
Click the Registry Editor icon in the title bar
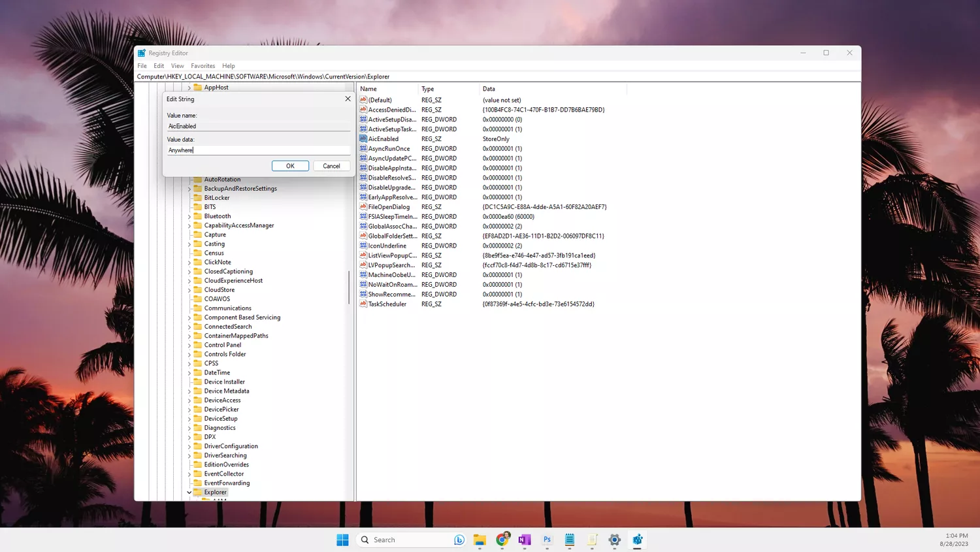[x=142, y=53]
